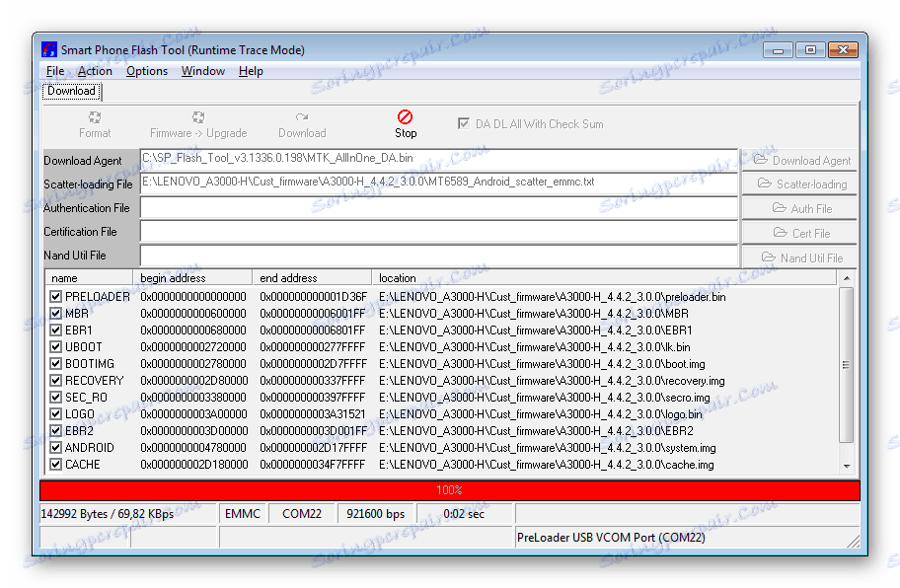Viewport: 900px width, 588px height.
Task: Uncheck the CACHE partition checkbox
Action: (x=55, y=464)
